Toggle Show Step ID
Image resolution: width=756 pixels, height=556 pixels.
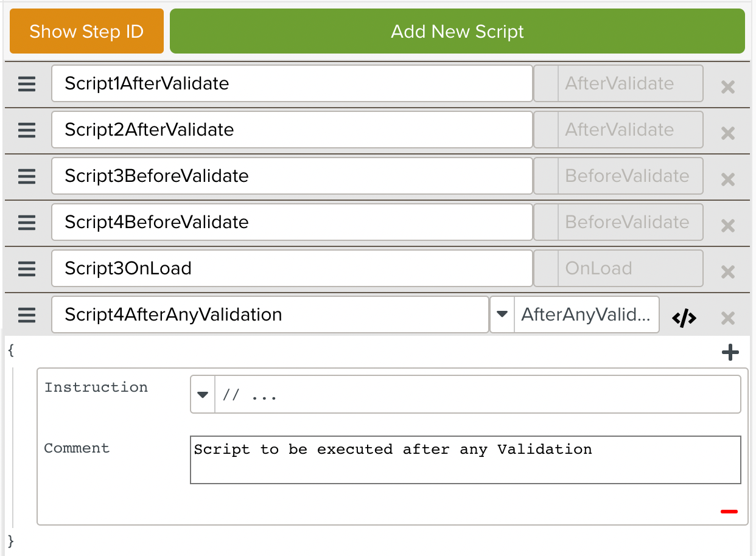86,31
